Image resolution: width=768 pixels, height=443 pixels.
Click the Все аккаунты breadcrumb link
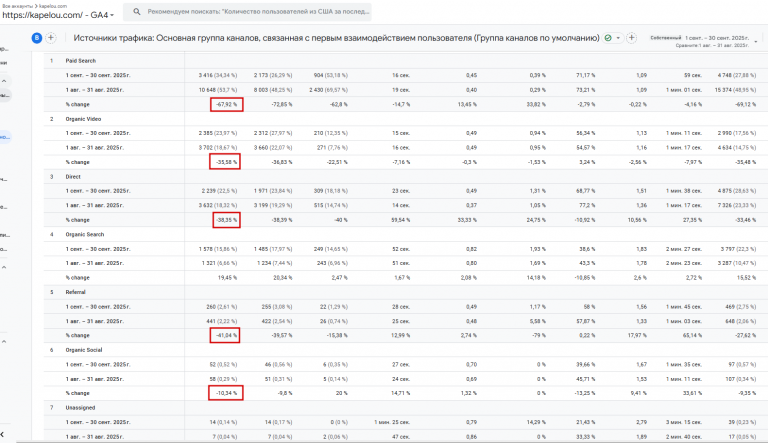(17, 6)
